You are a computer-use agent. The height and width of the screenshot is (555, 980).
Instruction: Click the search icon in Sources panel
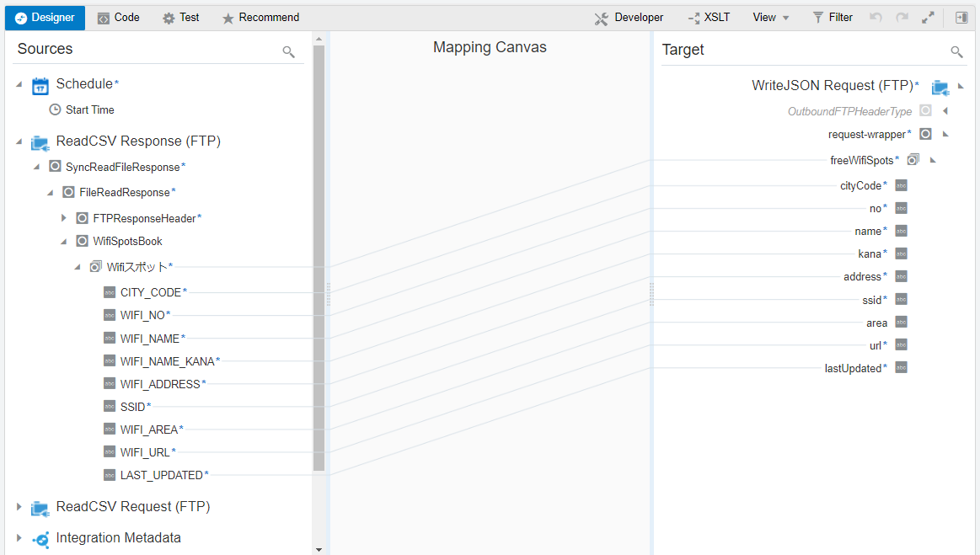click(288, 52)
